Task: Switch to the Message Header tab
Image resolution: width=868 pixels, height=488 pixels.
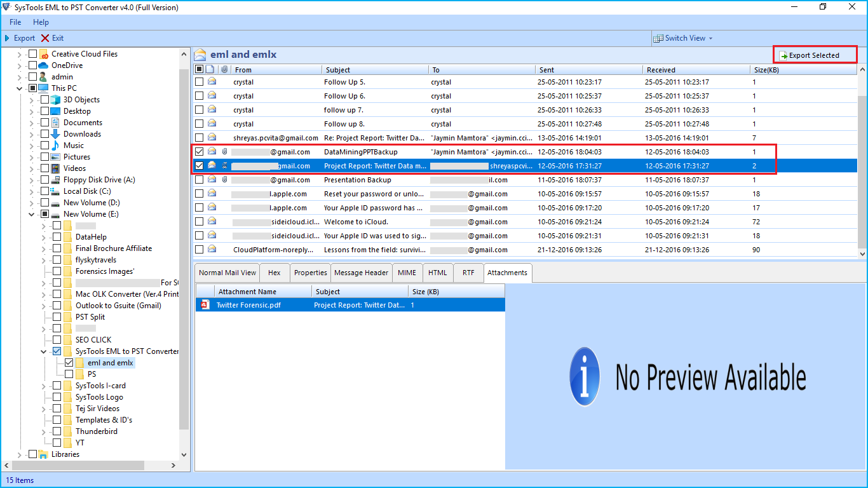Action: pyautogui.click(x=362, y=273)
